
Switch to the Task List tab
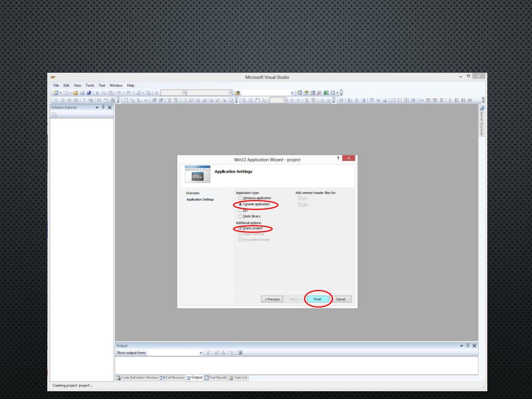click(x=238, y=378)
